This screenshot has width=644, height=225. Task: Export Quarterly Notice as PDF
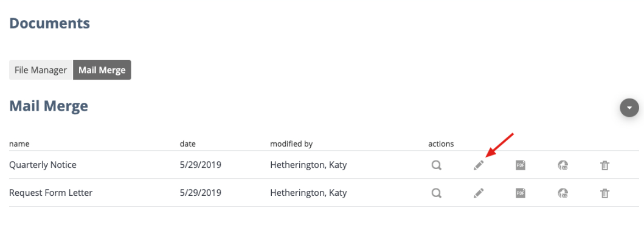click(x=521, y=165)
